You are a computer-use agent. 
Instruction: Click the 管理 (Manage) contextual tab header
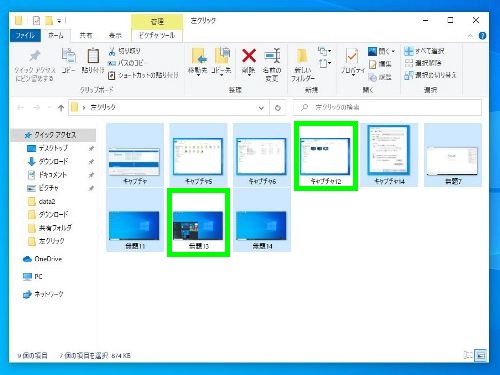pos(157,22)
